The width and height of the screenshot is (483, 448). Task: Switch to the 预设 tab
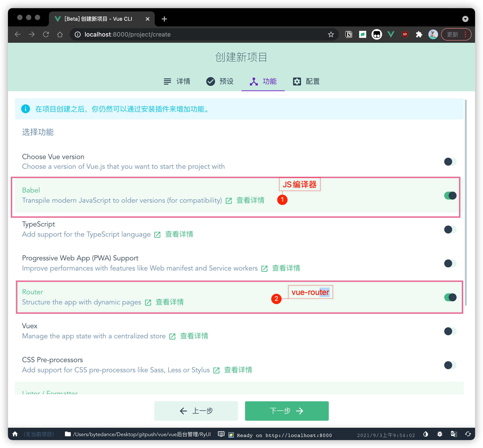(x=220, y=81)
